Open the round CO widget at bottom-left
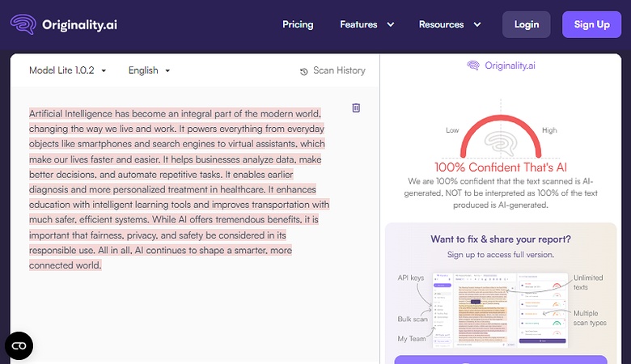Image resolution: width=631 pixels, height=364 pixels. pos(19,345)
